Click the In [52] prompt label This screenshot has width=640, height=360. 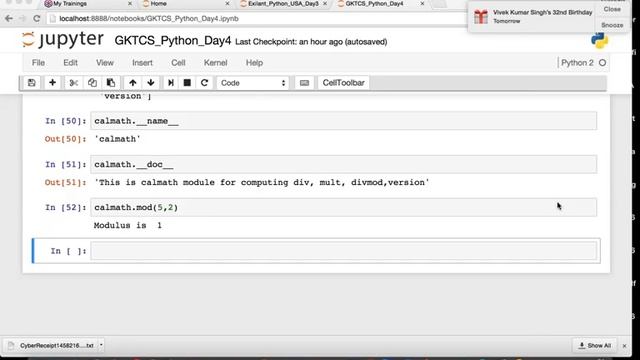coord(66,208)
